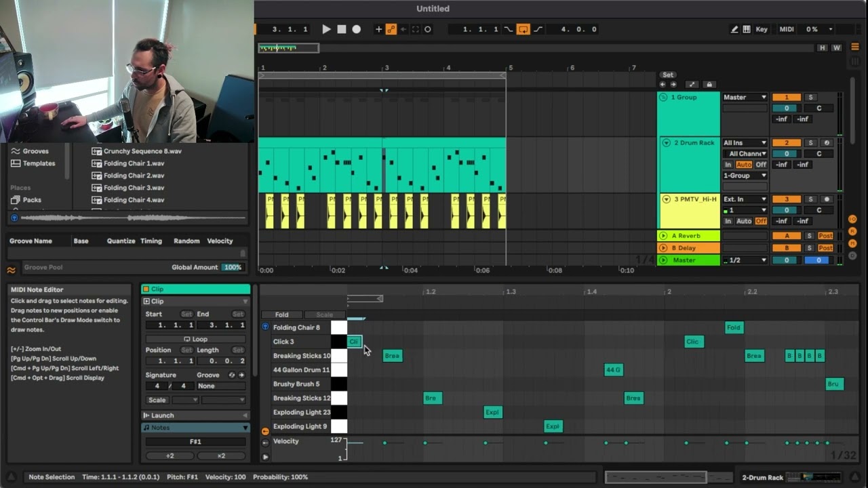Image resolution: width=868 pixels, height=488 pixels.
Task: Select Crunchy Sequence 8.wav file
Action: (142, 151)
